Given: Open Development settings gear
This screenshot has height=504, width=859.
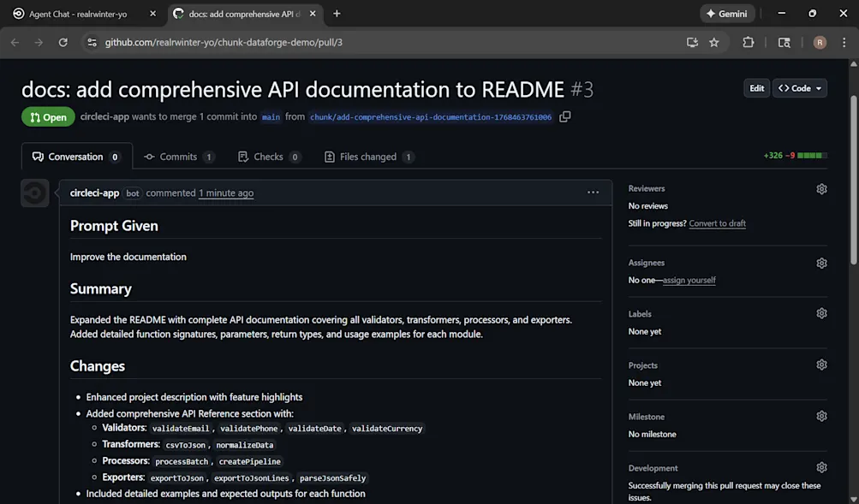Looking at the screenshot, I should point(821,468).
